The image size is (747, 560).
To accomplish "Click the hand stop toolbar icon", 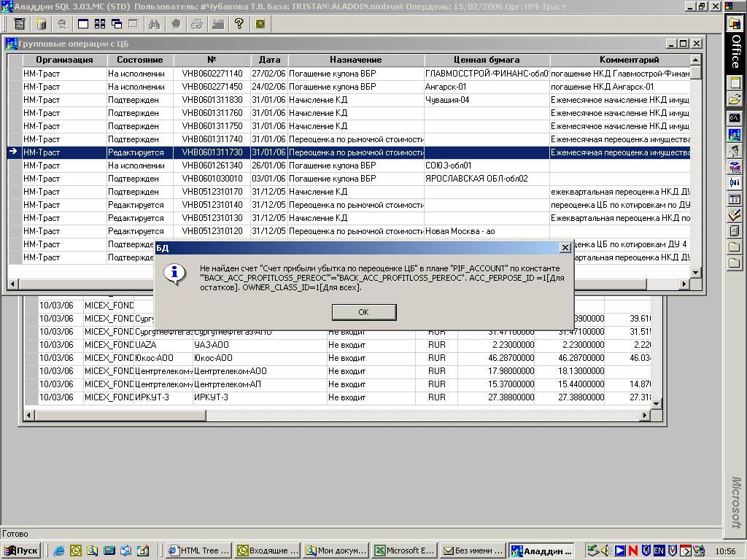I will 176,24.
